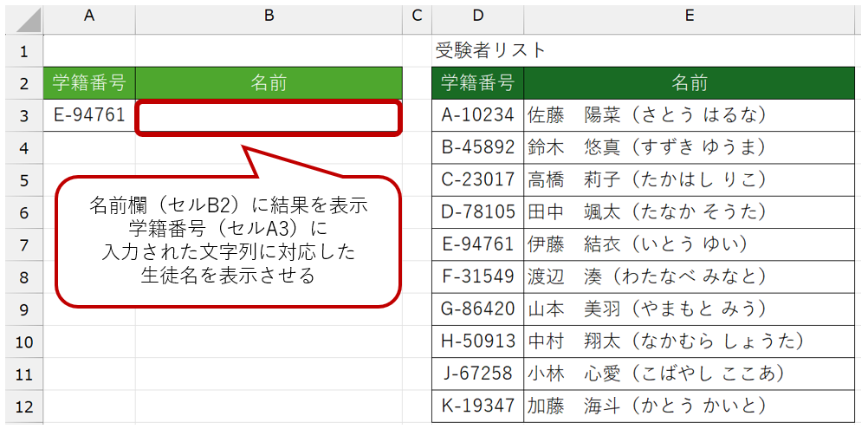Click the red callout instruction shape
The height and width of the screenshot is (429, 868).
(x=229, y=241)
